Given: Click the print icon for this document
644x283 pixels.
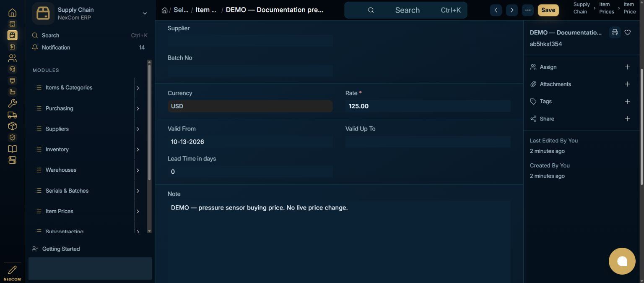Looking at the screenshot, I should pos(615,32).
